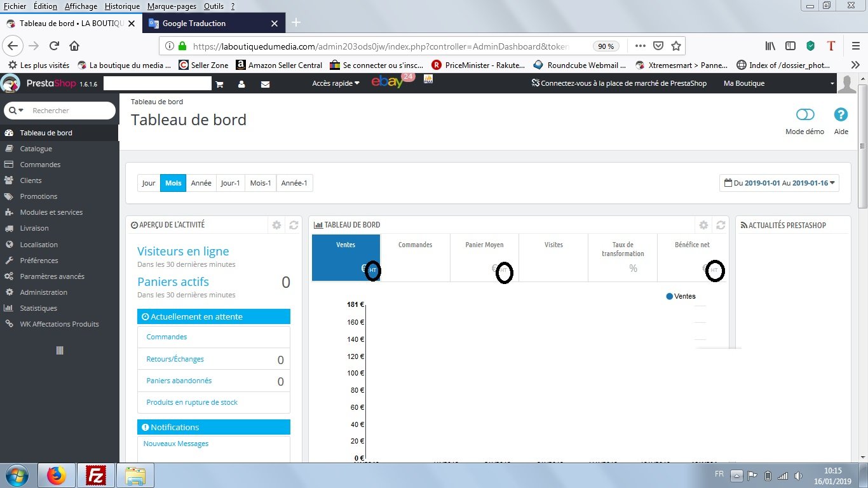Open the messages envelope header icon
This screenshot has width=868, height=488.
(266, 84)
